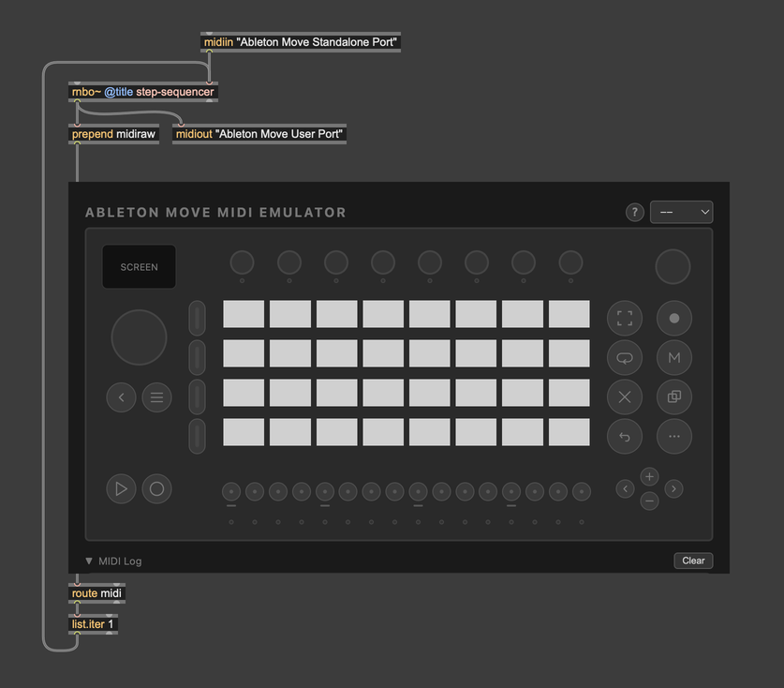784x688 pixels.
Task: Open the device dropdown showing dashes
Action: [681, 212]
